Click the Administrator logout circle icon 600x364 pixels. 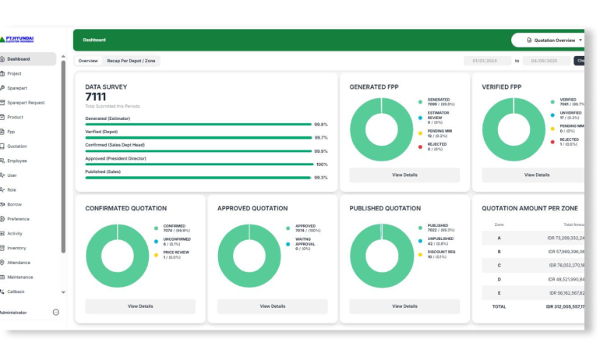click(55, 312)
